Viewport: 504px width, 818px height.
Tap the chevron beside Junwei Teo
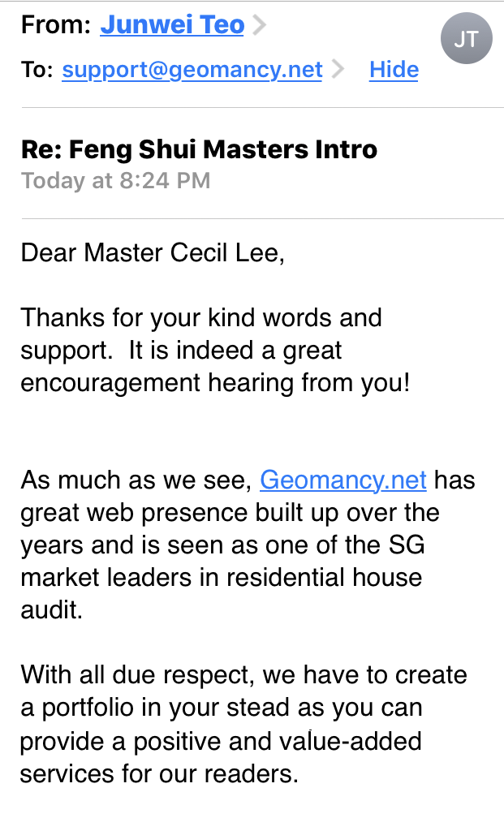pos(259,26)
